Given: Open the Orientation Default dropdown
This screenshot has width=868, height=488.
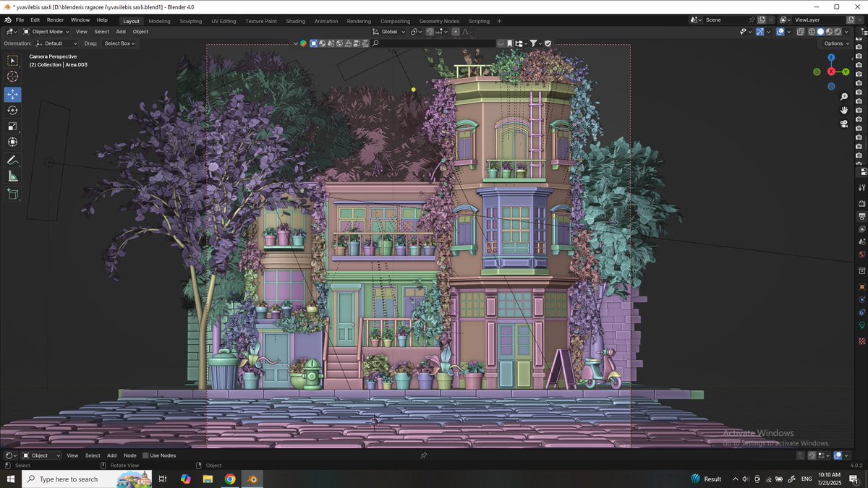Looking at the screenshot, I should (x=56, y=43).
